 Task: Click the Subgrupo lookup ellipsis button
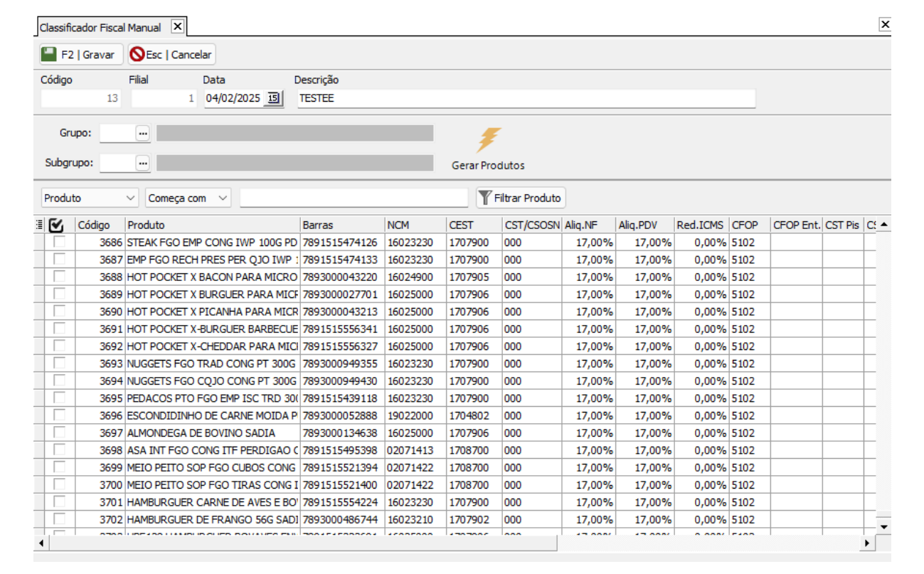tap(143, 163)
